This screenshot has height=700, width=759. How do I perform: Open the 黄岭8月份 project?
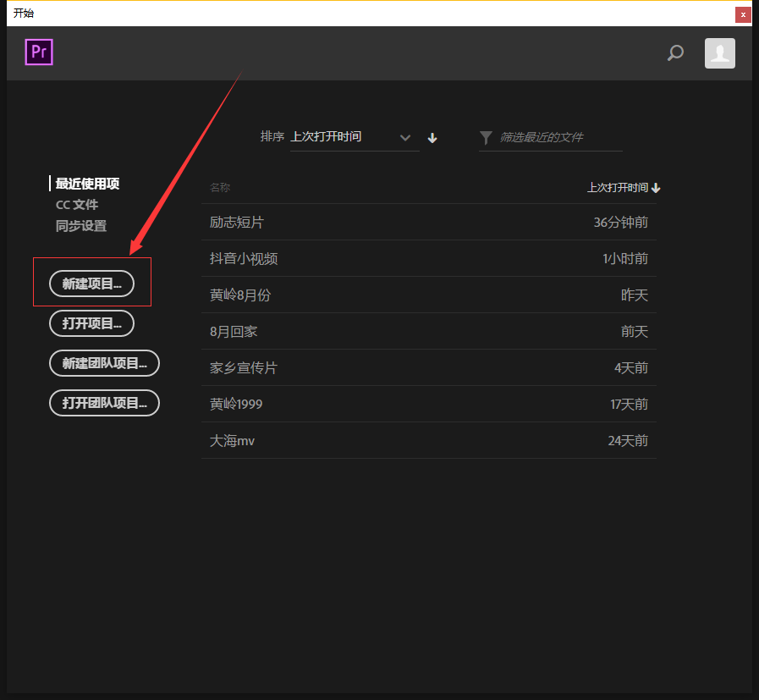click(x=429, y=295)
